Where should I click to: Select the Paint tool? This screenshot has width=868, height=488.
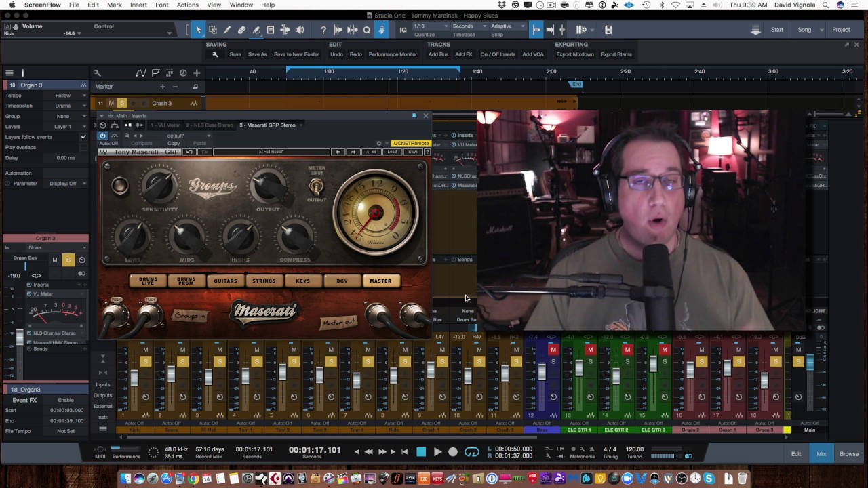(256, 30)
